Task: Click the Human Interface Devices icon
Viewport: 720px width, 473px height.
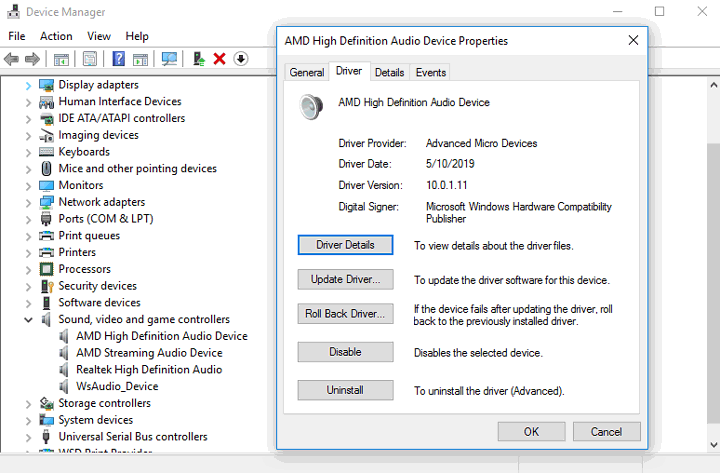Action: [46, 101]
